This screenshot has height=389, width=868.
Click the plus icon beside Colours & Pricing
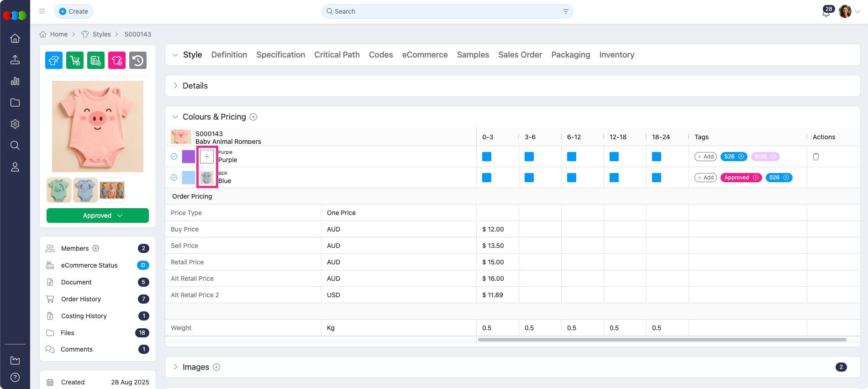click(253, 117)
